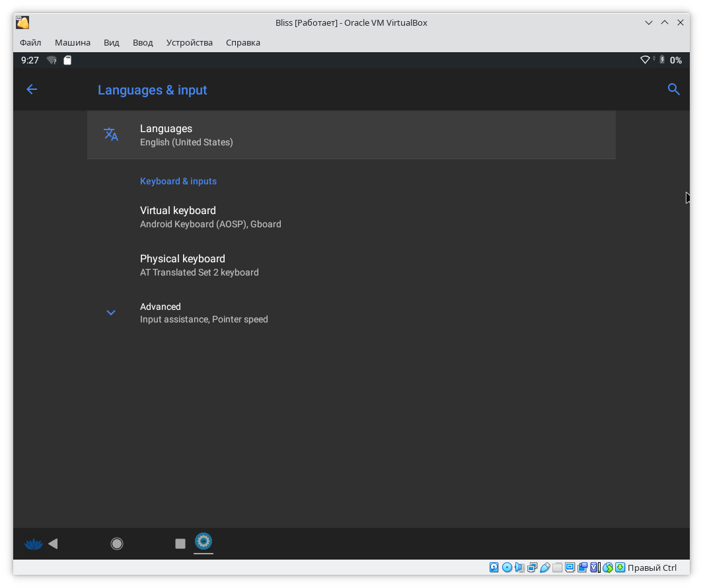Open the Справка menu
This screenshot has width=703, height=588.
(x=243, y=42)
